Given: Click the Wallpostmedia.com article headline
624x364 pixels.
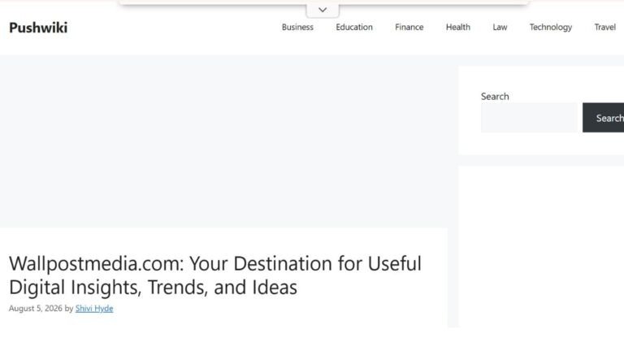Looking at the screenshot, I should click(214, 275).
